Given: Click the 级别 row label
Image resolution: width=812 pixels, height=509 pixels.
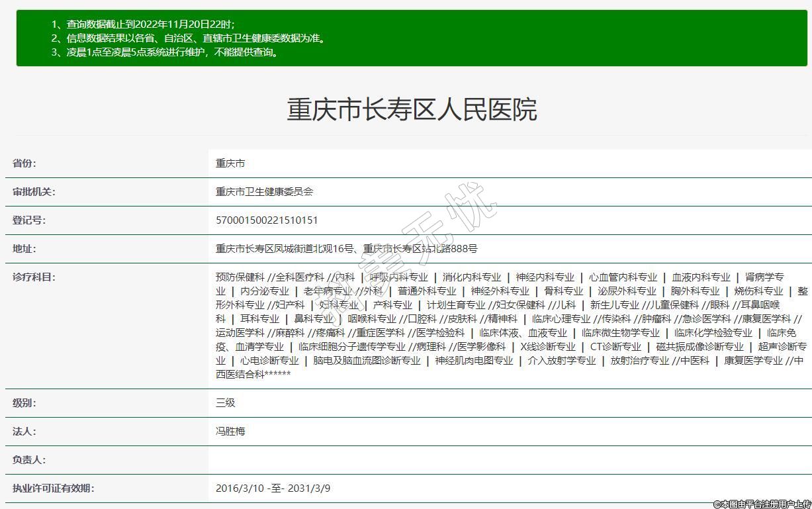Looking at the screenshot, I should click(24, 403).
